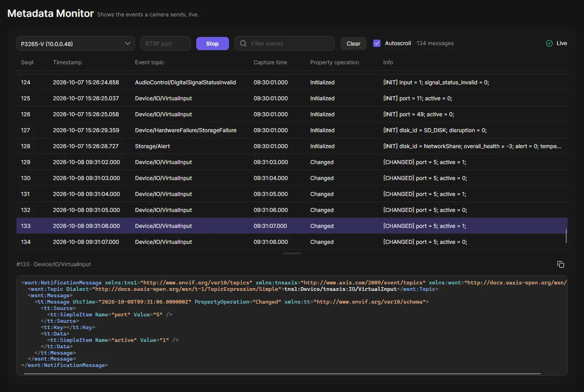Click '[INIT] port = 49; active = 0;' info cell

point(418,114)
